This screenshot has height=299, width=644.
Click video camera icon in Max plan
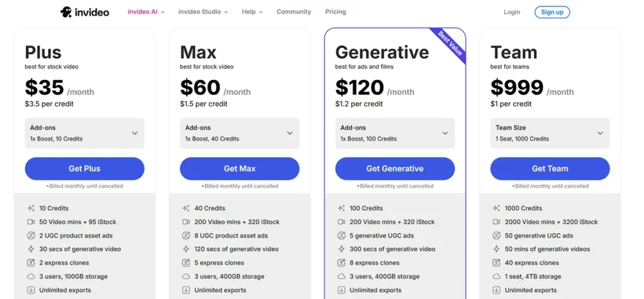(186, 222)
